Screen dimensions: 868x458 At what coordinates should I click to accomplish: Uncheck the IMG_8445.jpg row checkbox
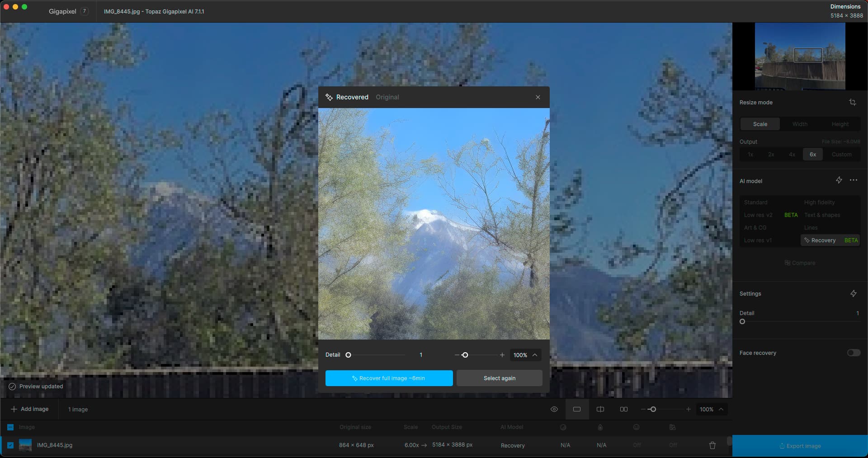(10, 445)
